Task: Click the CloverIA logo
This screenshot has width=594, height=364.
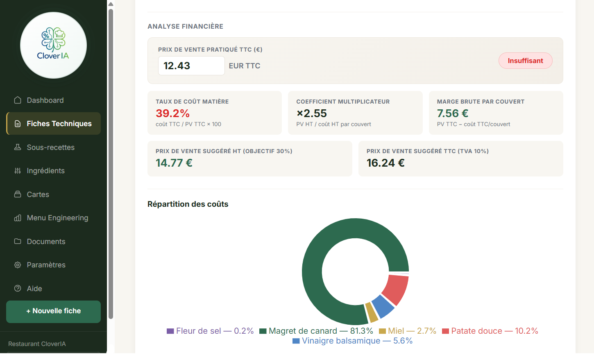Action: 53,45
